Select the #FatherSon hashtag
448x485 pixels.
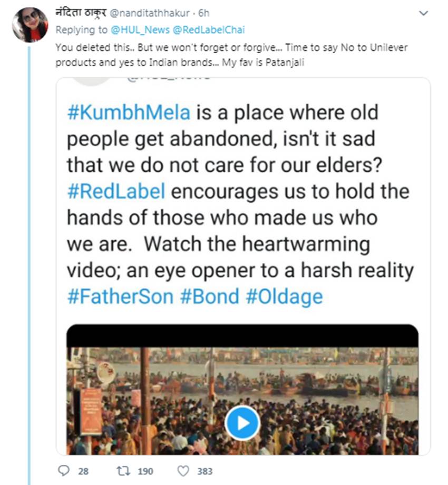point(120,296)
